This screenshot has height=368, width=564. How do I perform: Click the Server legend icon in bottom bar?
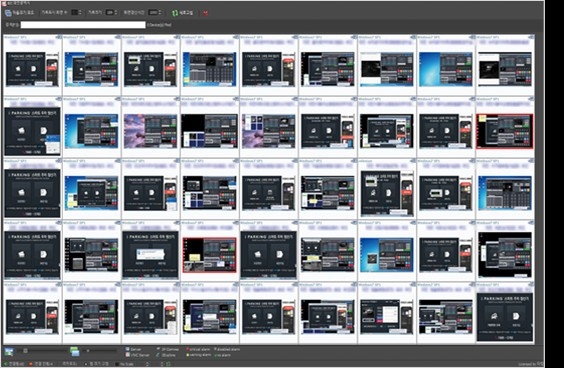[x=127, y=349]
